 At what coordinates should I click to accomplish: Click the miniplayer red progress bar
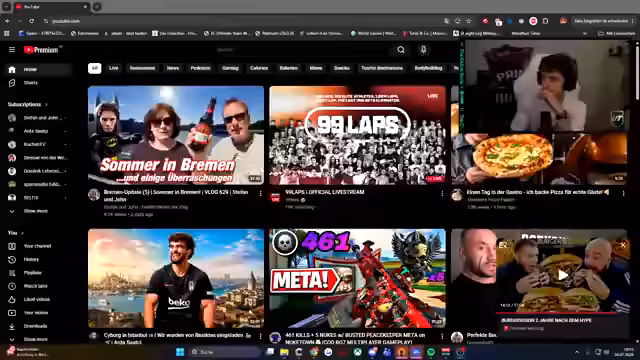pyautogui.click(x=556, y=313)
